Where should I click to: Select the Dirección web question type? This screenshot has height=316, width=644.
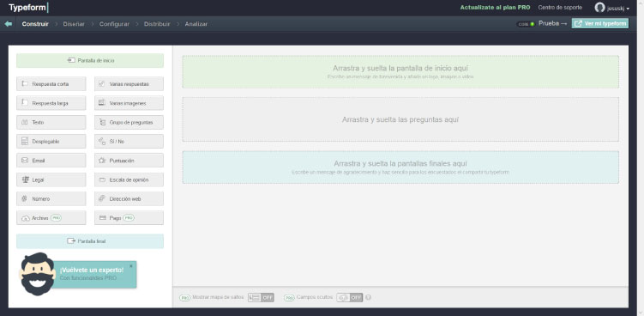pyautogui.click(x=129, y=198)
